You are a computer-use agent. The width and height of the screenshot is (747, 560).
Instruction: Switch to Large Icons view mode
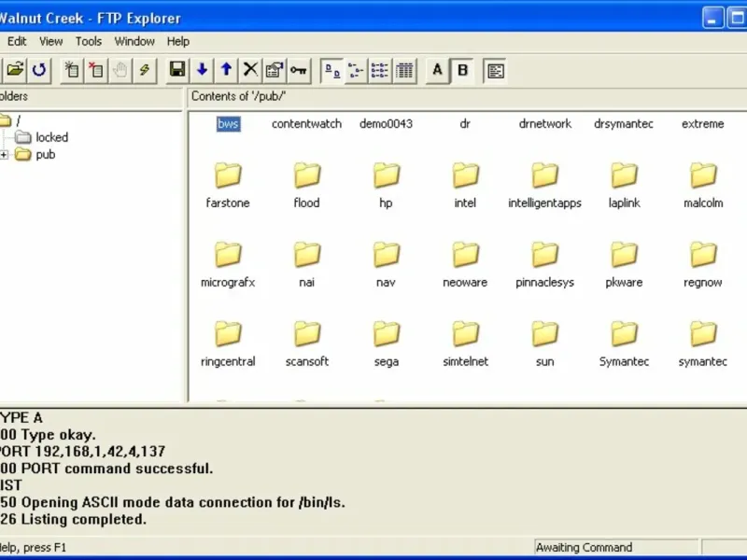click(x=332, y=71)
